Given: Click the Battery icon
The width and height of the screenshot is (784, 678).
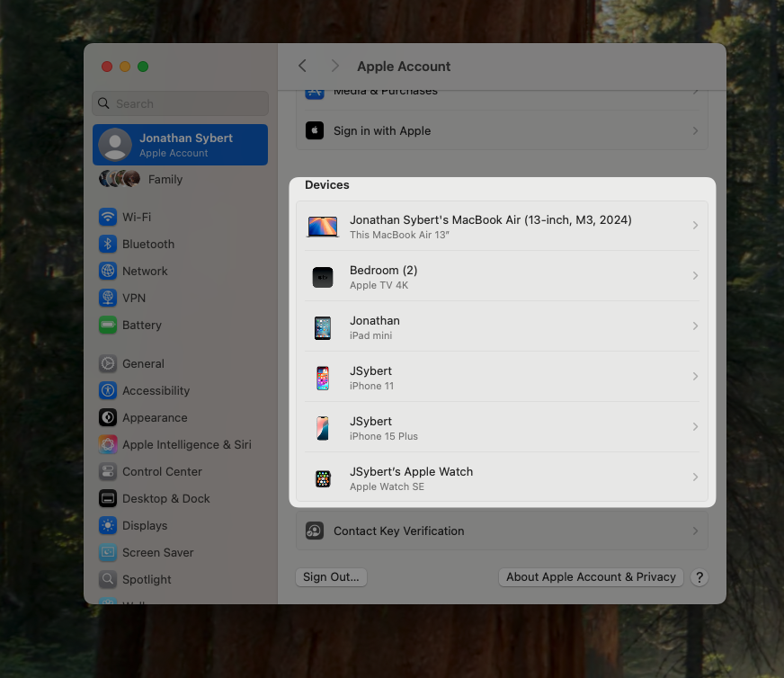Looking at the screenshot, I should pos(108,325).
